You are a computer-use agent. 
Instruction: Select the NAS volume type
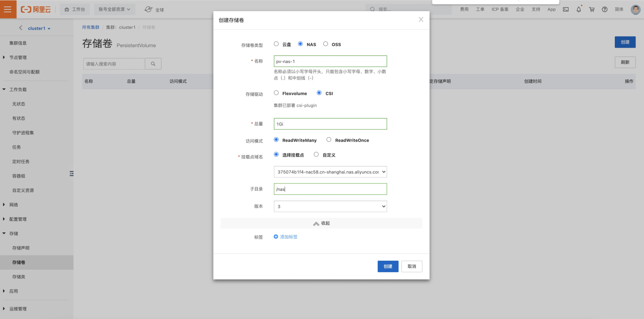point(301,44)
